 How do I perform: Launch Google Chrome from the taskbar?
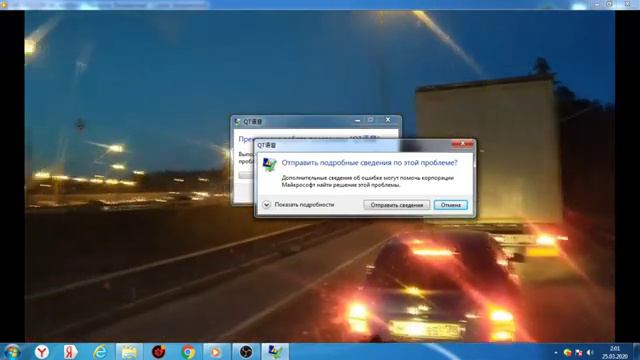(188, 351)
